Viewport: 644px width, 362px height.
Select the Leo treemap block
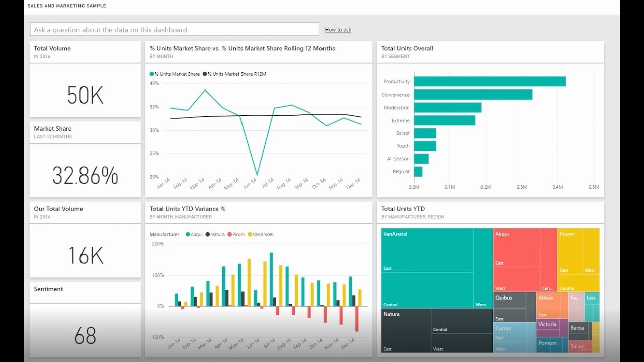coord(592,307)
